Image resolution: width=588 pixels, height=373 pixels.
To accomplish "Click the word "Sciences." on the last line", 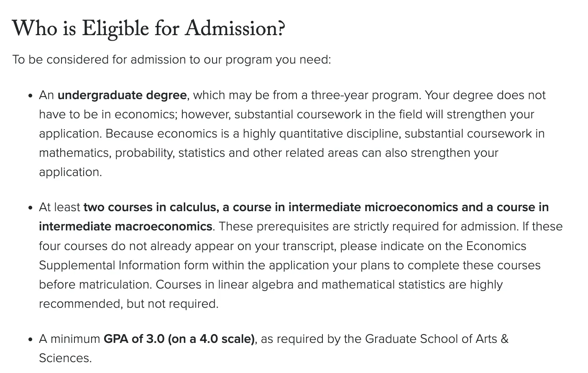I will 65,358.
